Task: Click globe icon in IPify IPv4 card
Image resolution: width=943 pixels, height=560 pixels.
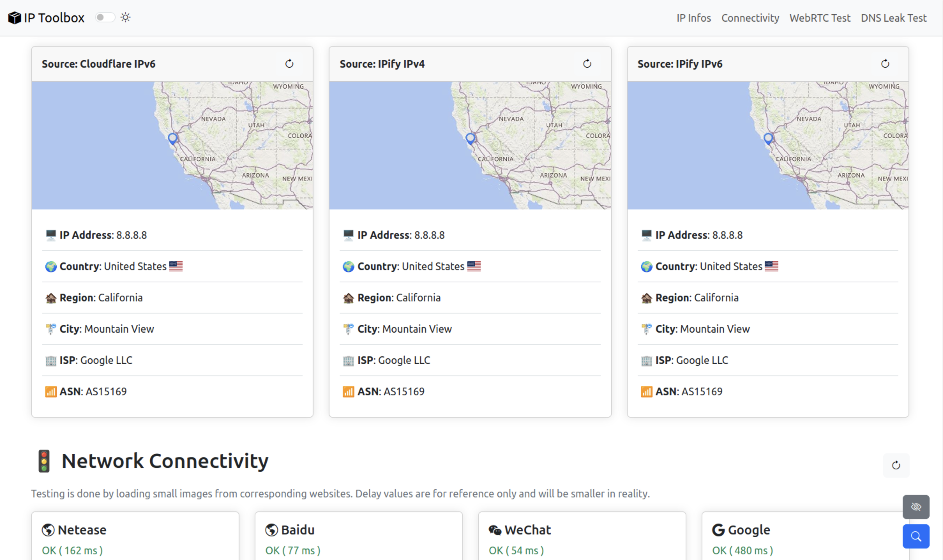Action: (x=349, y=266)
